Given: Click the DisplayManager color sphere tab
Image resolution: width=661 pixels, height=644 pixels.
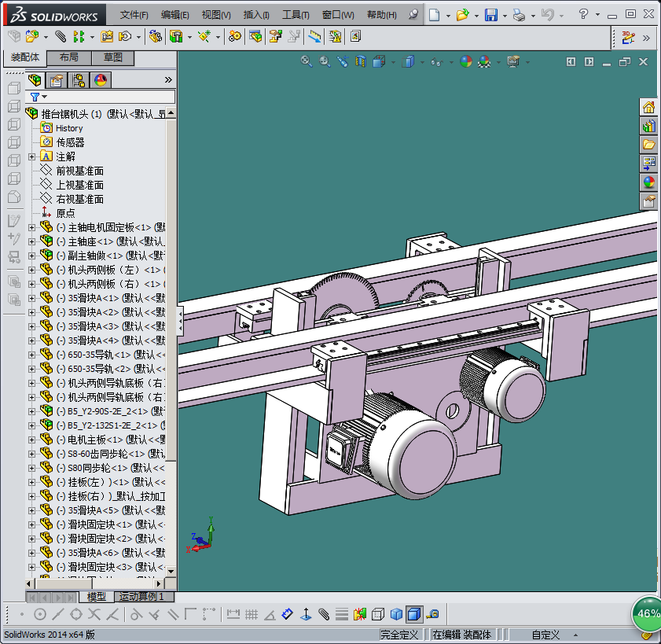Looking at the screenshot, I should point(100,80).
